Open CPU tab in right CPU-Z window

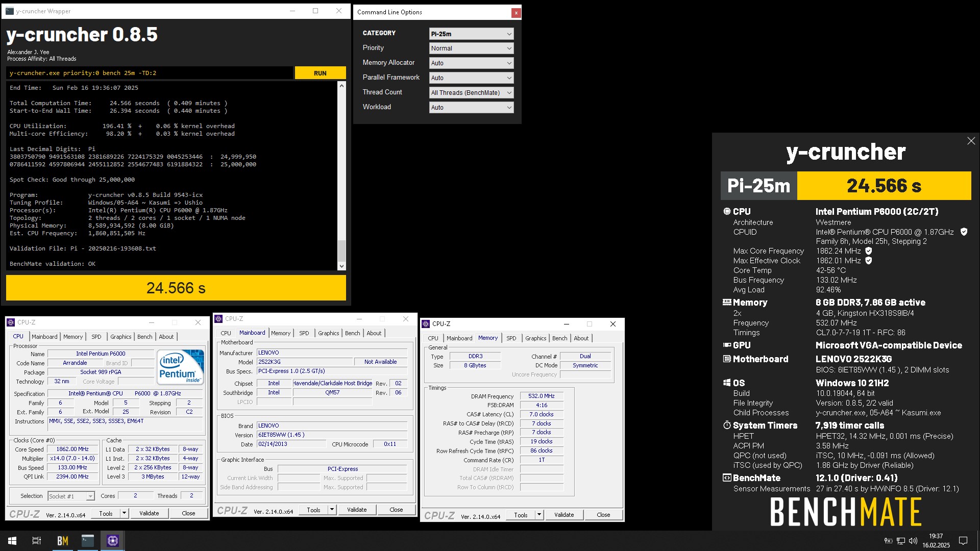(x=433, y=338)
